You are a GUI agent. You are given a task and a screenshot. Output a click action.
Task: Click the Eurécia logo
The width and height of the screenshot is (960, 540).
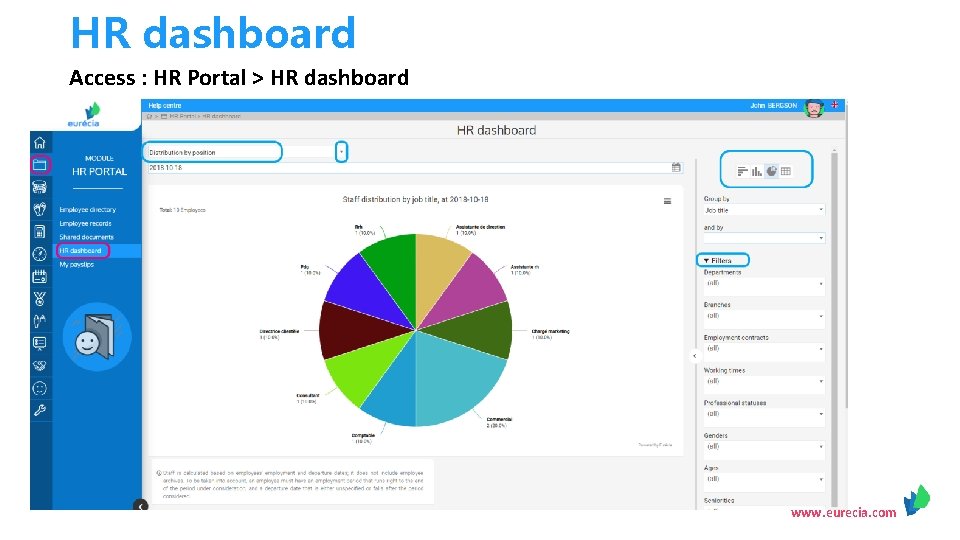(84, 115)
